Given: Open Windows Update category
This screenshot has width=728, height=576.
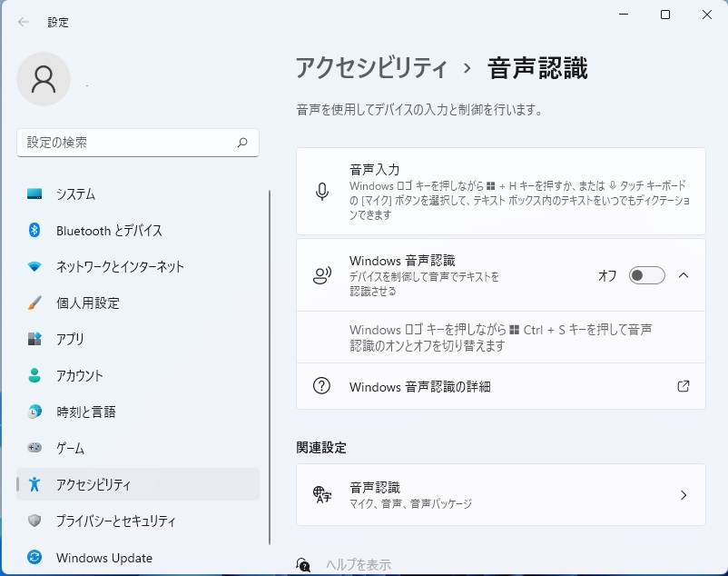Looking at the screenshot, I should 138,557.
